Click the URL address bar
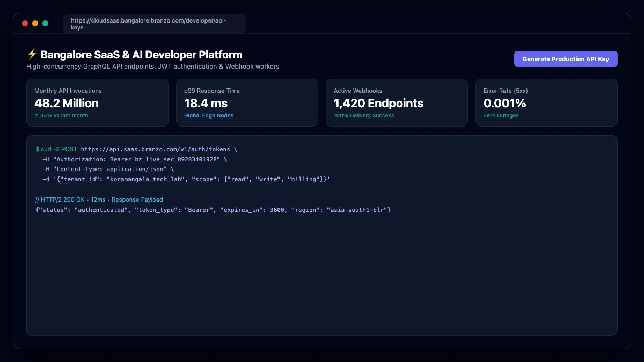Viewport: 644px width, 362px height. pos(155,24)
